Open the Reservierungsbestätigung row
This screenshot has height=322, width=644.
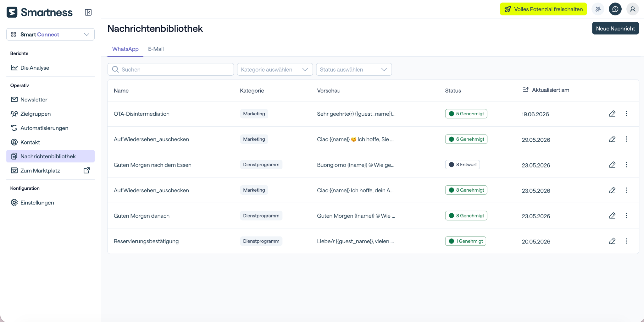point(146,241)
